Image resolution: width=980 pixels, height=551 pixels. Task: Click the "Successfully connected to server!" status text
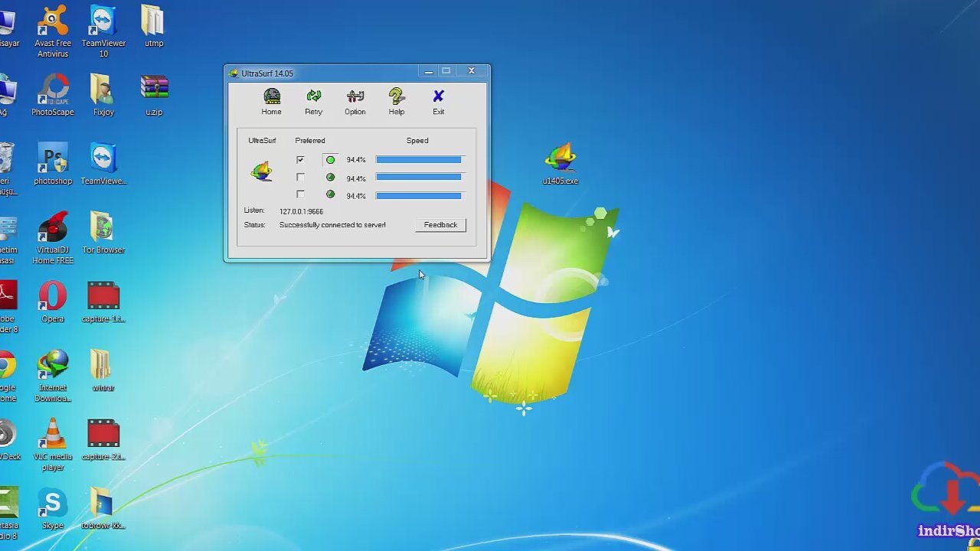tap(332, 225)
